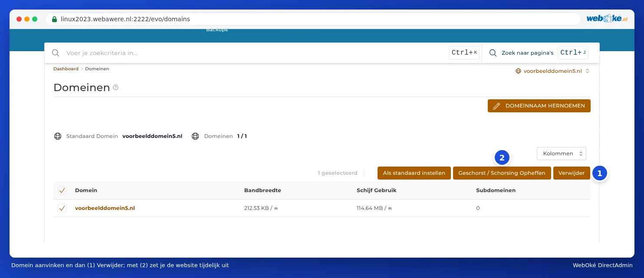
Task: Click the Verwijder button
Action: [572, 173]
